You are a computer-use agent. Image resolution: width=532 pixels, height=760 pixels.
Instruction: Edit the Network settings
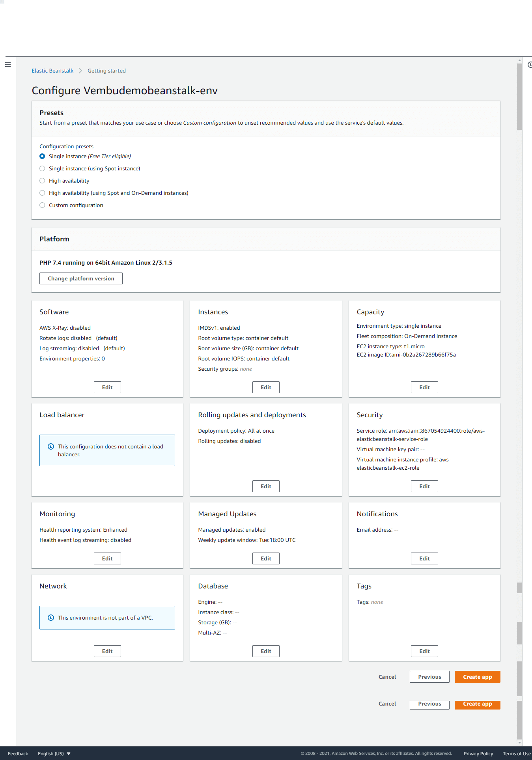107,651
